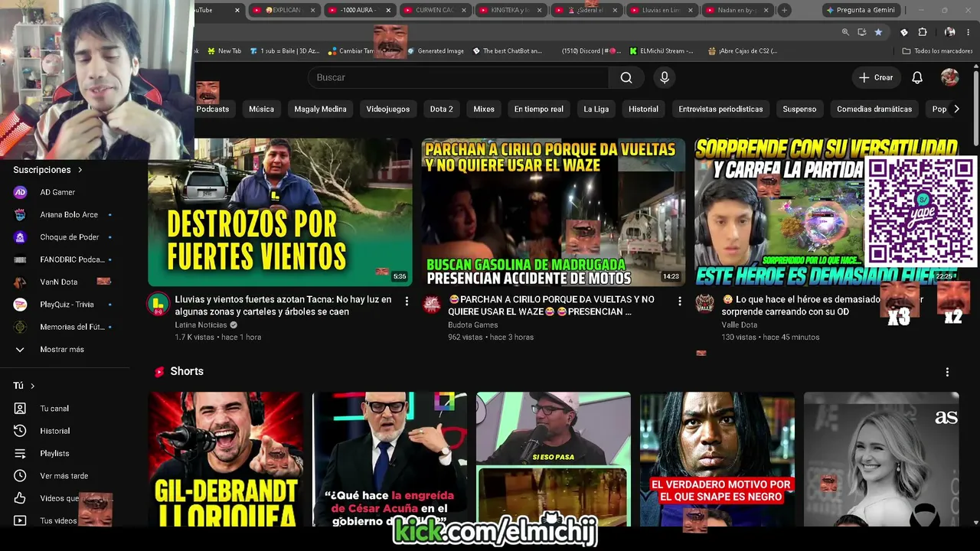Open options menu for PARCHAN A CIRILO video
980x551 pixels.
coord(679,302)
